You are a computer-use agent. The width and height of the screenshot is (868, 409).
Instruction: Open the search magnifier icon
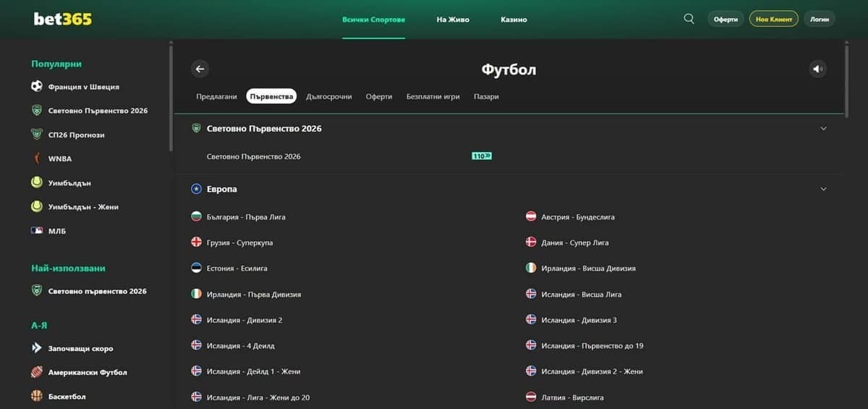coord(689,19)
